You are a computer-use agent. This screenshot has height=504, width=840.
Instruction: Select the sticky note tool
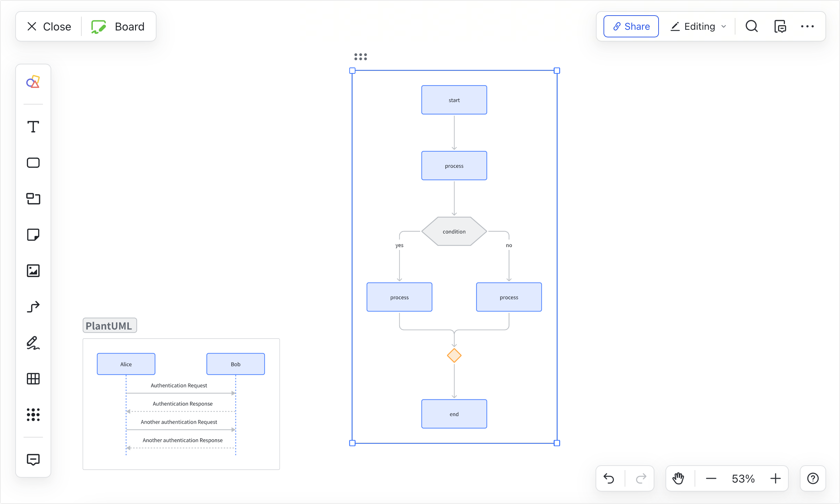33,235
